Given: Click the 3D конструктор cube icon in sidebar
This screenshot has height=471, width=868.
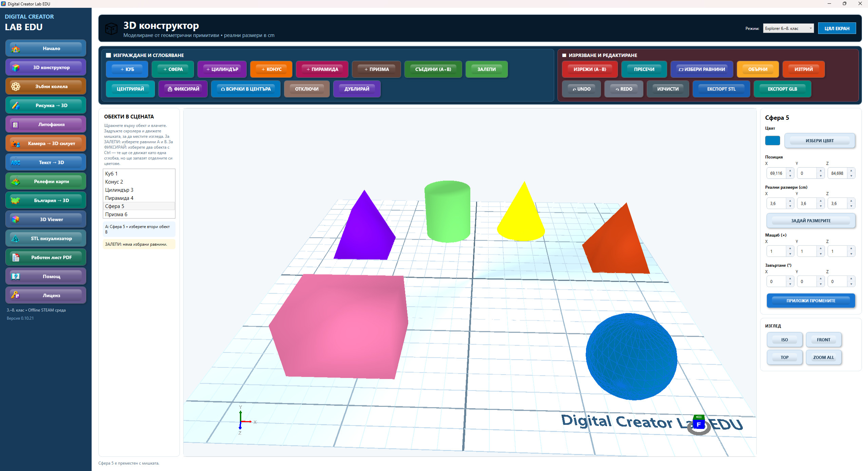Looking at the screenshot, I should pos(16,68).
